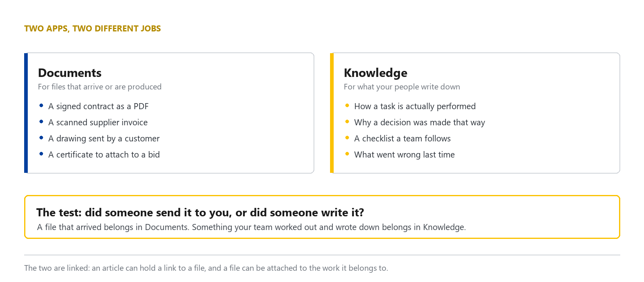Click 'What went wrong last time' item
644x282 pixels.
[405, 155]
